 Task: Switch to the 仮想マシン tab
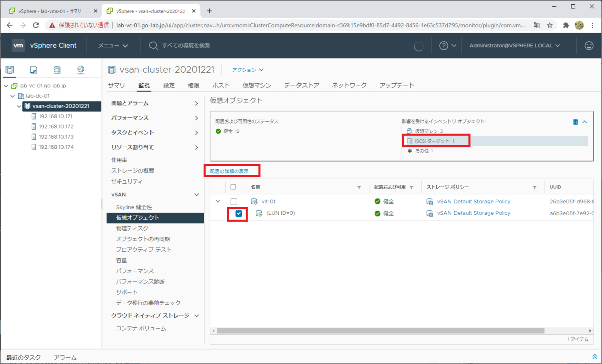click(x=257, y=85)
